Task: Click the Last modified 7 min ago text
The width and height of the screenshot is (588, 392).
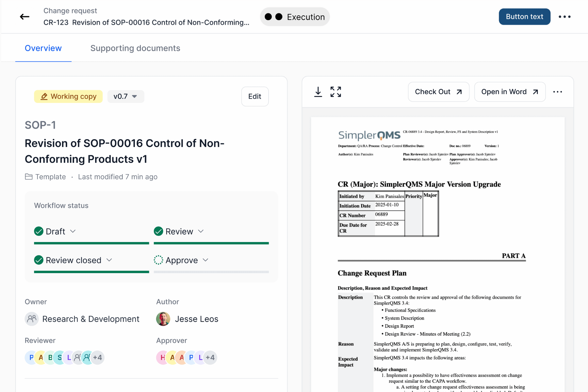Action: [118, 177]
